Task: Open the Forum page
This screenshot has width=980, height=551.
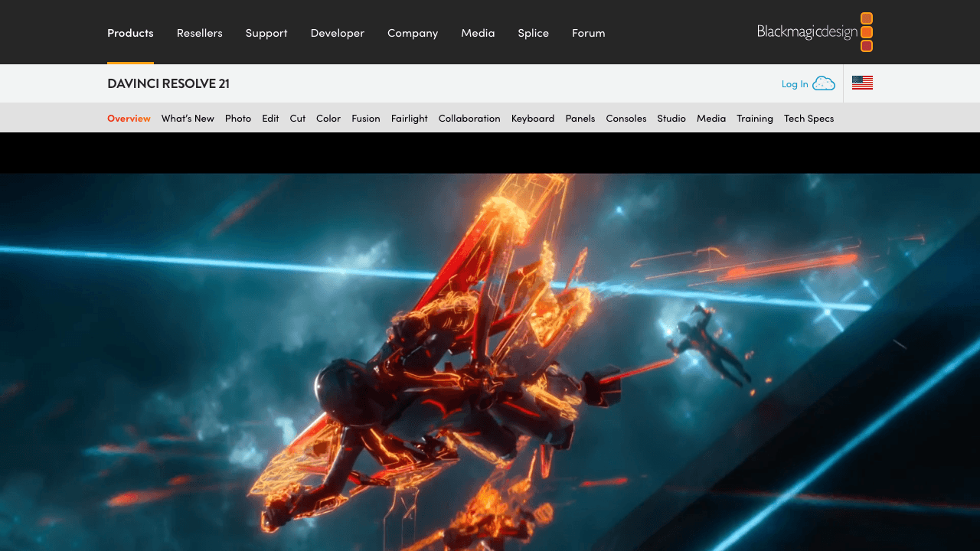Action: 589,33
